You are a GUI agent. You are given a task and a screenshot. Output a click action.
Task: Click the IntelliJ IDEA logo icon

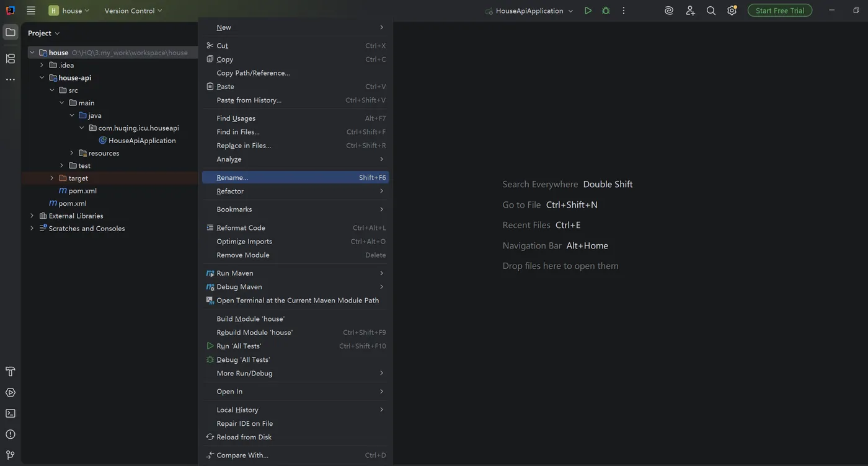coord(10,11)
